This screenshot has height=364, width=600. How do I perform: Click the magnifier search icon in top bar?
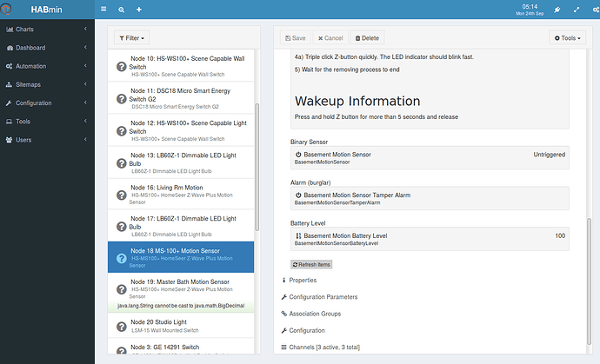pyautogui.click(x=121, y=10)
